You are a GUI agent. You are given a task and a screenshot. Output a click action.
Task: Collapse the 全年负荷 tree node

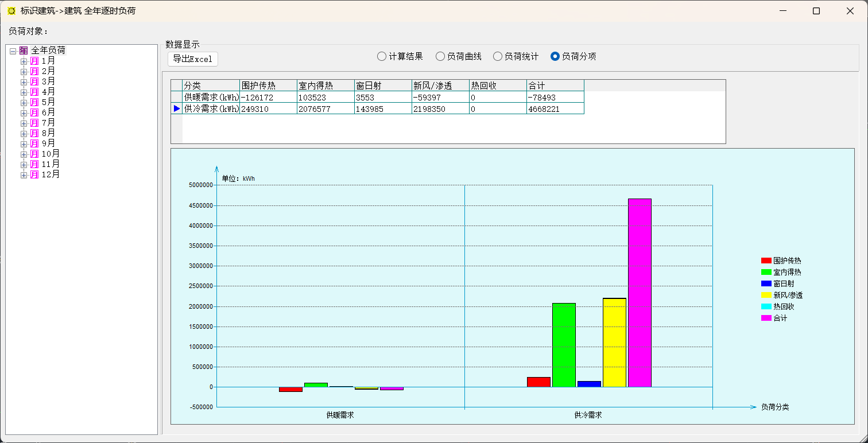[13, 51]
